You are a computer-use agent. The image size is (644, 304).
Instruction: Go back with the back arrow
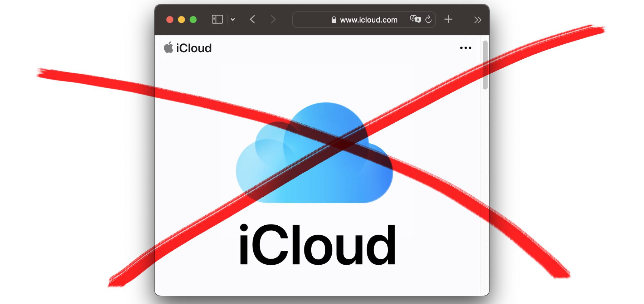click(253, 19)
